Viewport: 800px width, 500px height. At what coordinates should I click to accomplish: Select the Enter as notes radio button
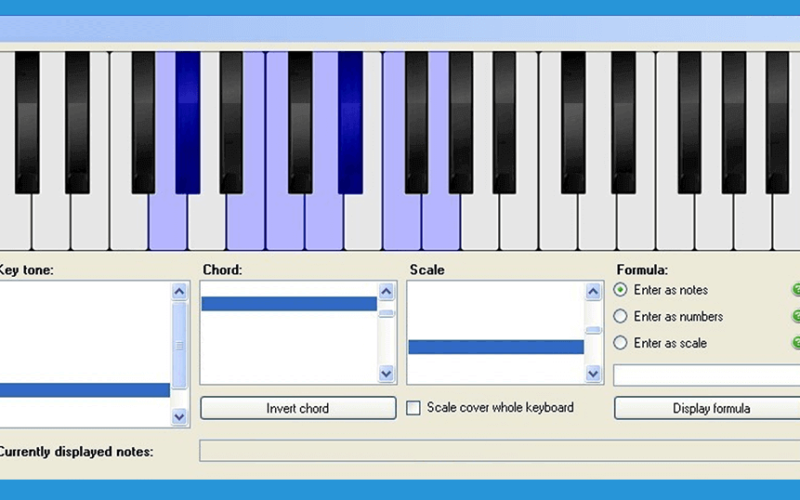(x=620, y=290)
